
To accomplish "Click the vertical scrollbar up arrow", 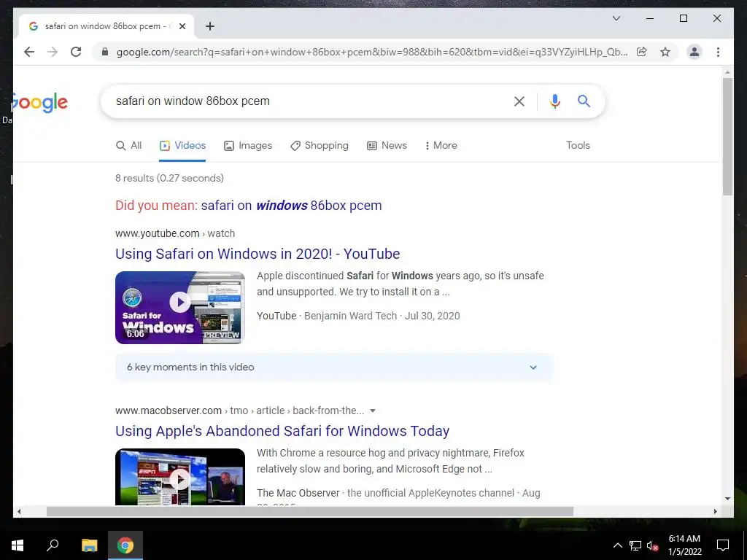I will pyautogui.click(x=727, y=72).
